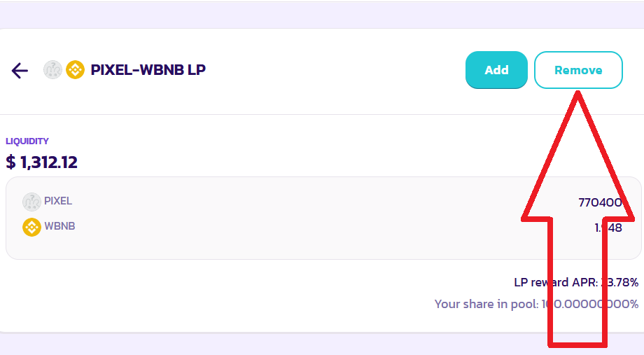644x355 pixels.
Task: Click the grey PIXEL token icon in header
Action: [52, 70]
